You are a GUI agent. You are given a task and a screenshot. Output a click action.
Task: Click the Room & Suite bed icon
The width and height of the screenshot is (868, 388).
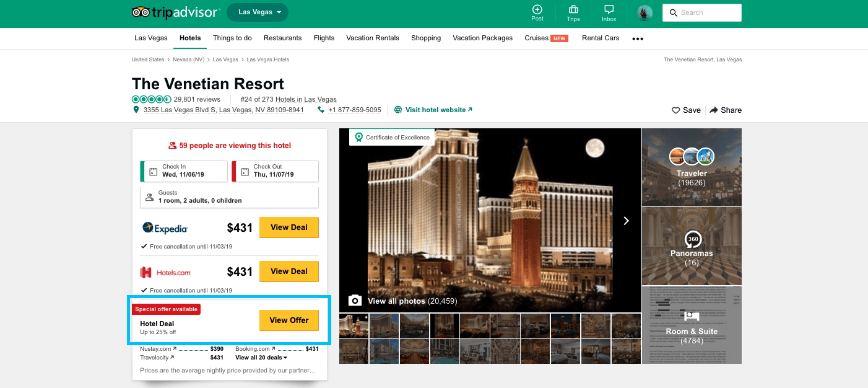692,317
